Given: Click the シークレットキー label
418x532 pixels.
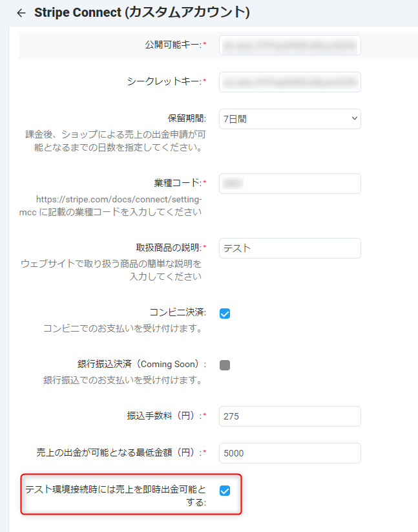Looking at the screenshot, I should click(164, 82).
